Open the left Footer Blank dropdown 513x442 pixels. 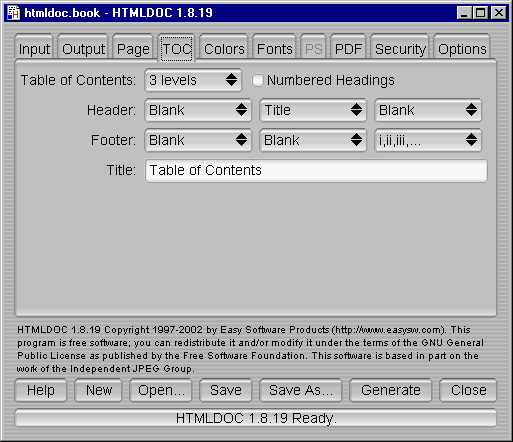pyautogui.click(x=198, y=140)
